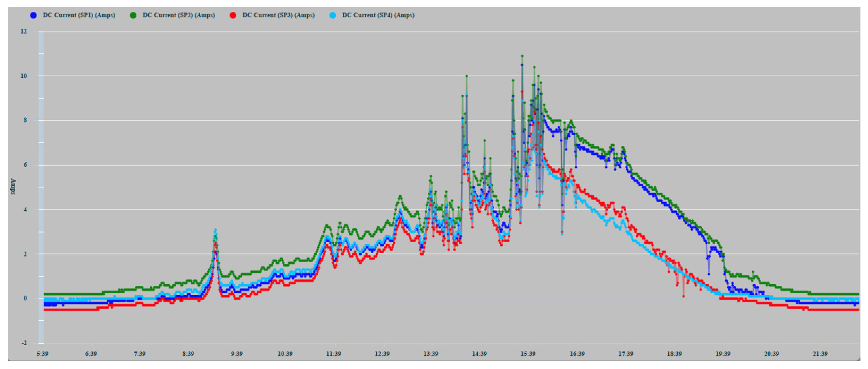Select the 15:39 time axis label

pos(528,354)
